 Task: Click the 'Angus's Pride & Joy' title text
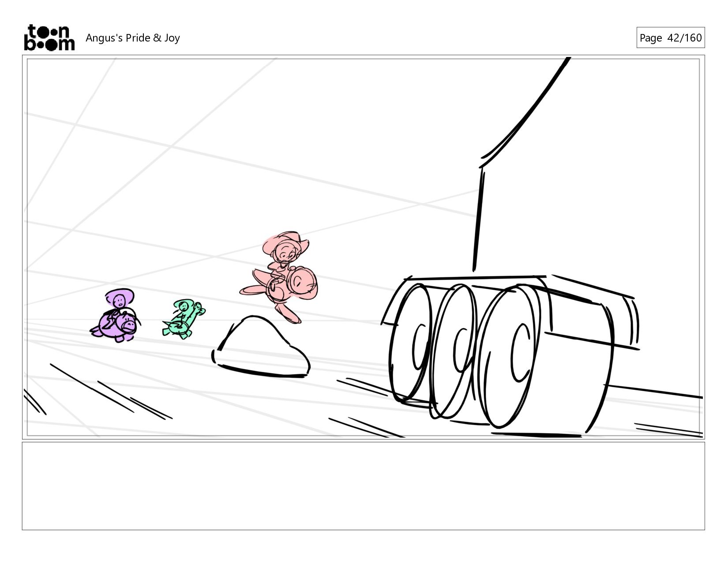pyautogui.click(x=132, y=38)
